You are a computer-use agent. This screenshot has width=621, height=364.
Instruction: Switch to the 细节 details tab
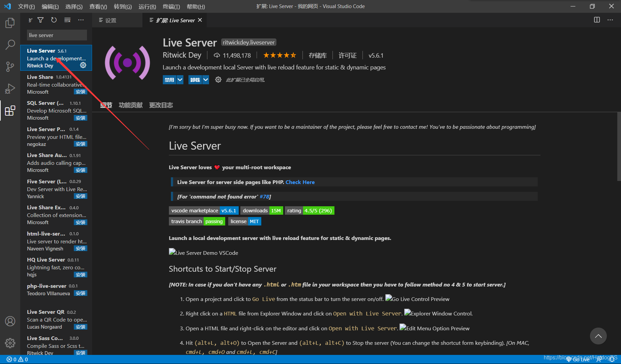pyautogui.click(x=106, y=105)
